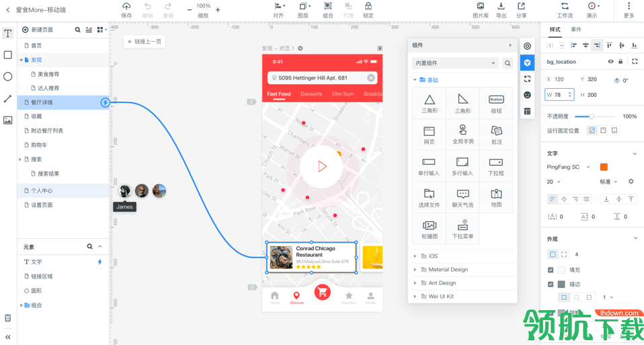Open the built-in components dropdown

[455, 63]
